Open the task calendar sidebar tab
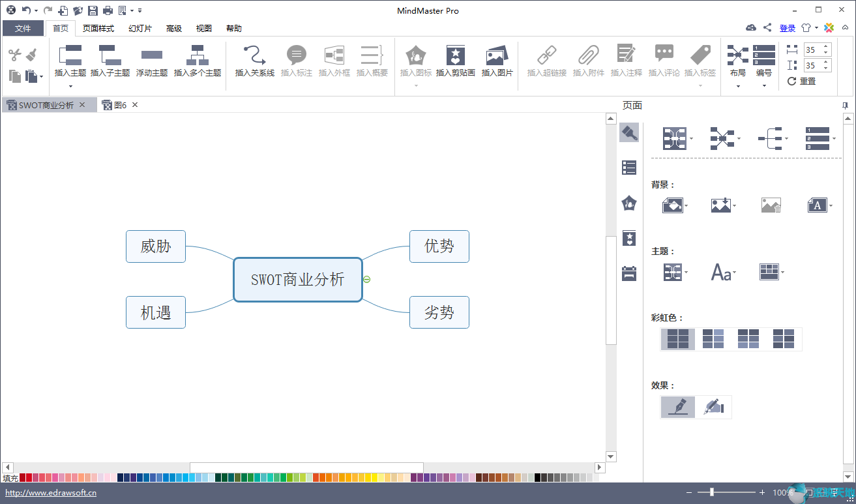The width and height of the screenshot is (856, 504). (x=629, y=273)
